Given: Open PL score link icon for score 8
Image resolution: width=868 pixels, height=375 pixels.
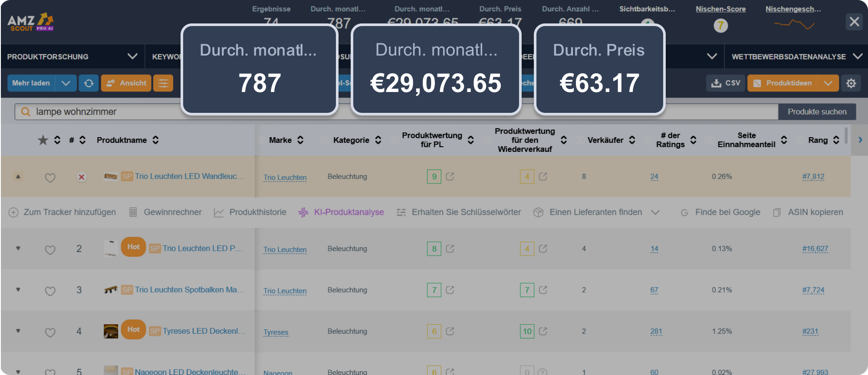Looking at the screenshot, I should click(x=450, y=249).
